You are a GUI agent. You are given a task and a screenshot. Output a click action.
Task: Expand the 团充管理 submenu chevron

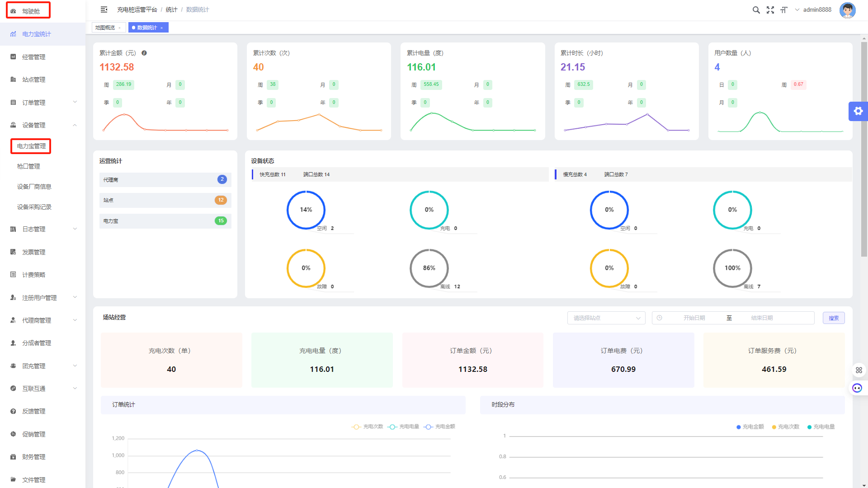point(75,366)
